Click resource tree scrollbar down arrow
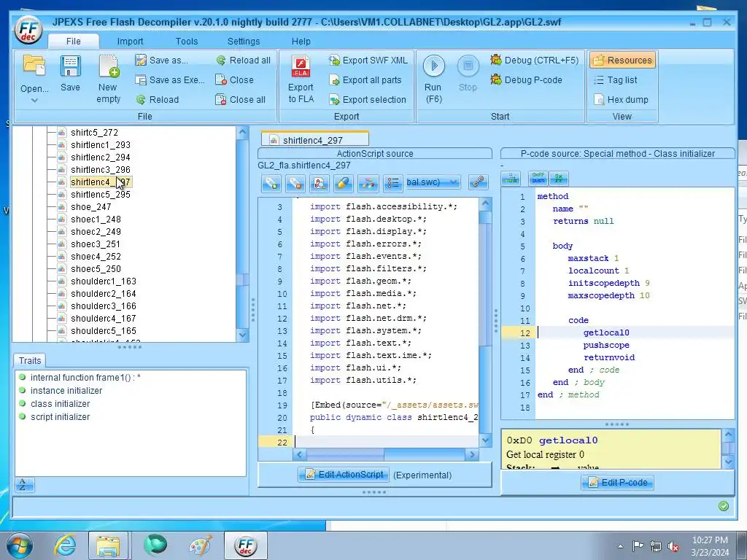Image resolution: width=747 pixels, height=560 pixels. point(242,335)
